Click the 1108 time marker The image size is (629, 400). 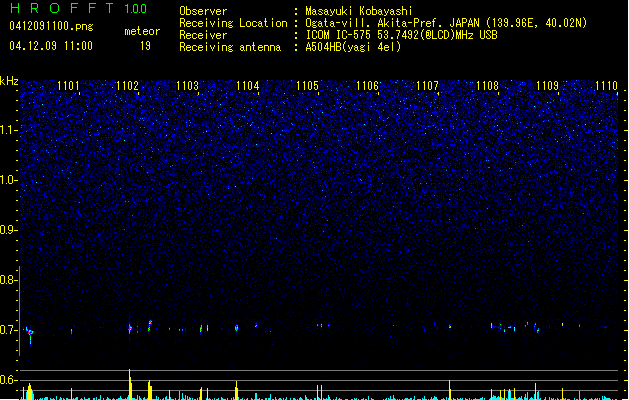(x=487, y=85)
